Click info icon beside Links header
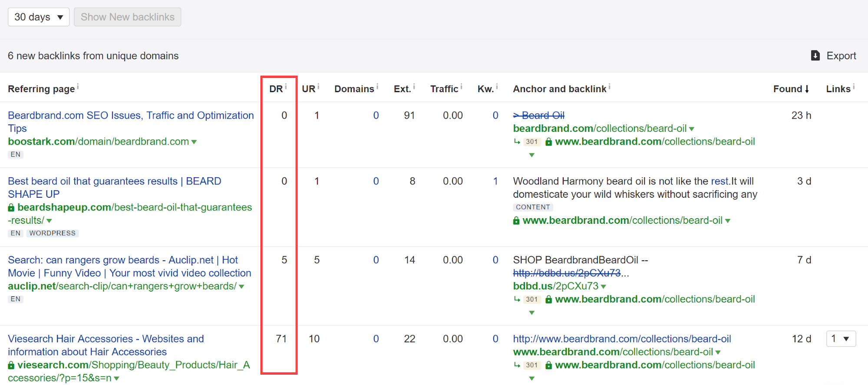The image size is (868, 385). pos(854,86)
